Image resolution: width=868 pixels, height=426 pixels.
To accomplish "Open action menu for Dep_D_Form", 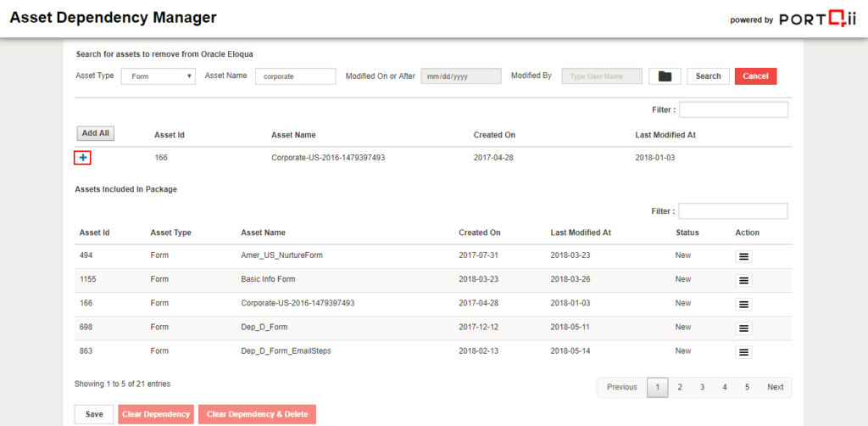I will pos(743,328).
